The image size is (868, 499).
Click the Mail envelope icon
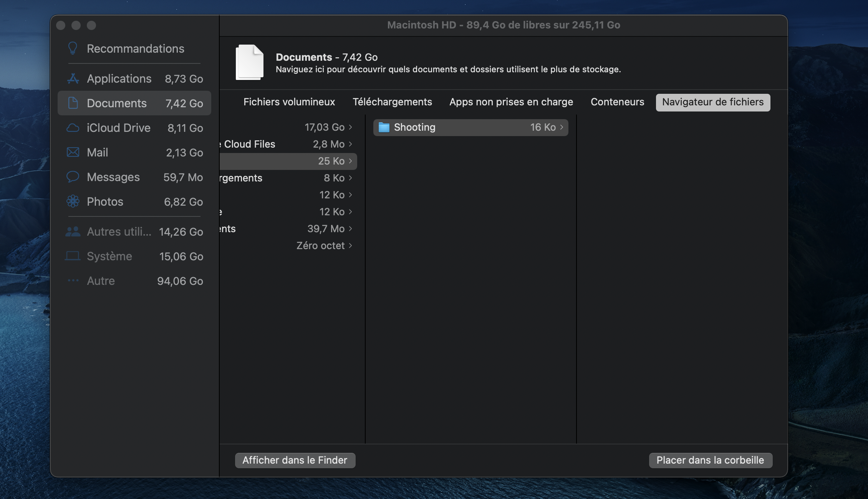click(x=73, y=152)
